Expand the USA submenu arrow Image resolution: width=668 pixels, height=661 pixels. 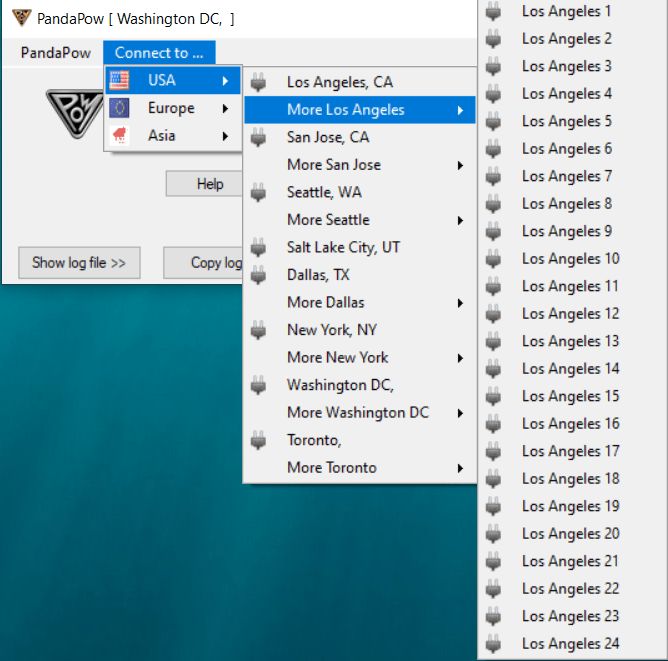click(225, 80)
